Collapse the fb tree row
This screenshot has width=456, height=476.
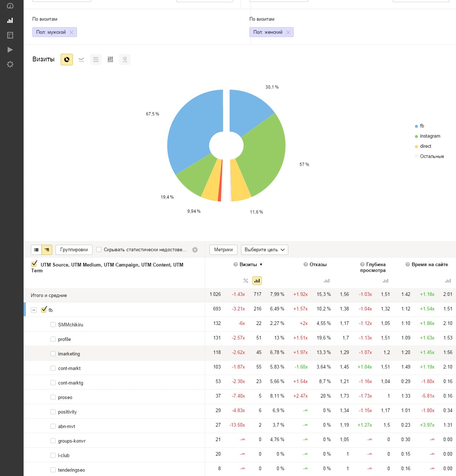click(x=34, y=310)
